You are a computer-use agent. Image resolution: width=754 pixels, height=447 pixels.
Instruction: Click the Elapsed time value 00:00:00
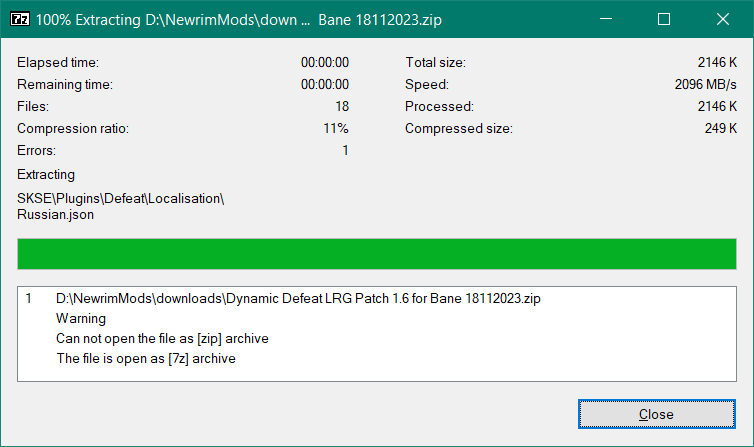(x=325, y=62)
